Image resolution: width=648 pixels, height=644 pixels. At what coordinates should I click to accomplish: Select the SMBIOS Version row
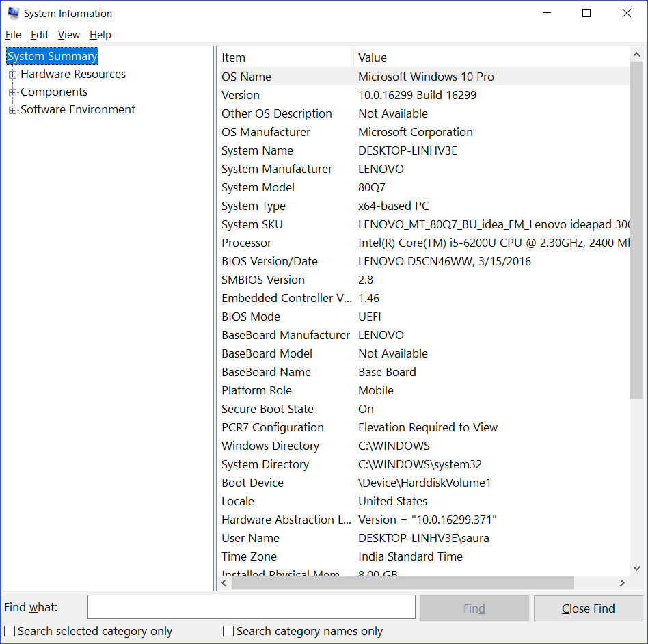tap(424, 280)
